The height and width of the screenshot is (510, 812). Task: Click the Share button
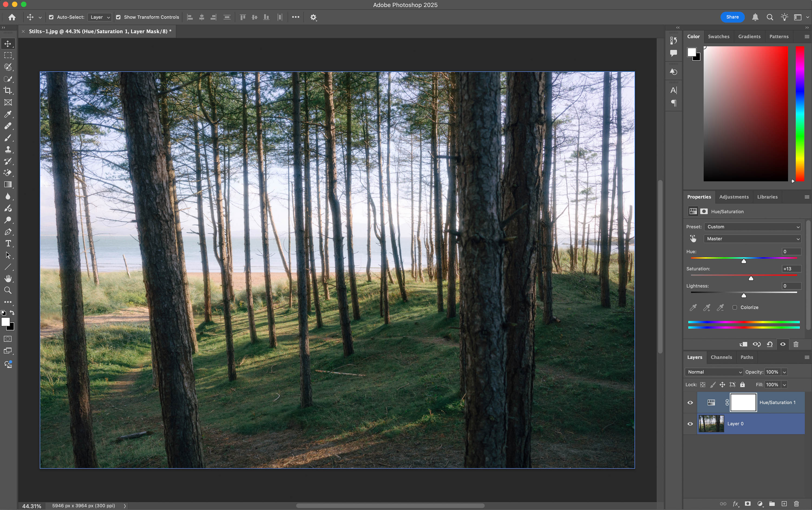click(732, 17)
